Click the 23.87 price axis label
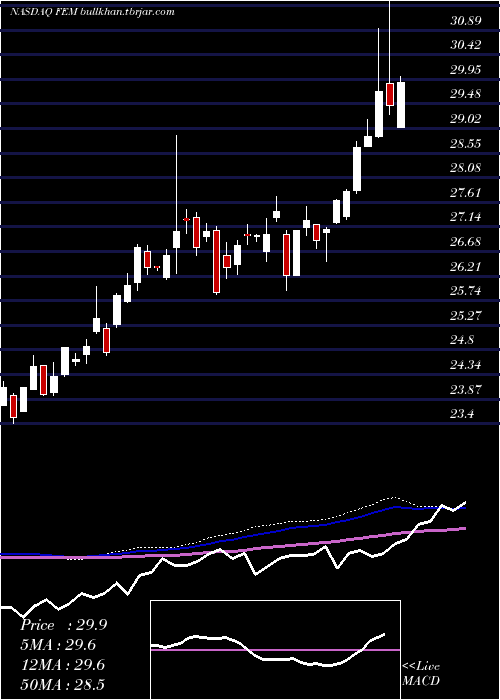Viewport: 500px width, 700px height. [x=466, y=390]
